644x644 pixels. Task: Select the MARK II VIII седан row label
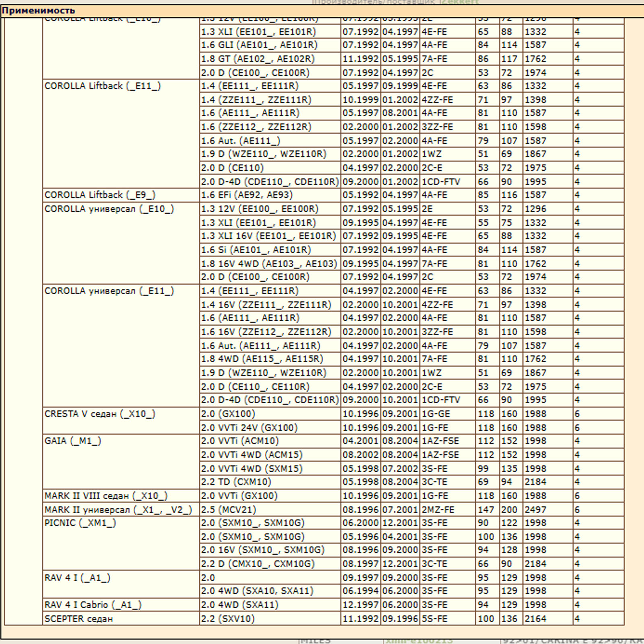106,496
